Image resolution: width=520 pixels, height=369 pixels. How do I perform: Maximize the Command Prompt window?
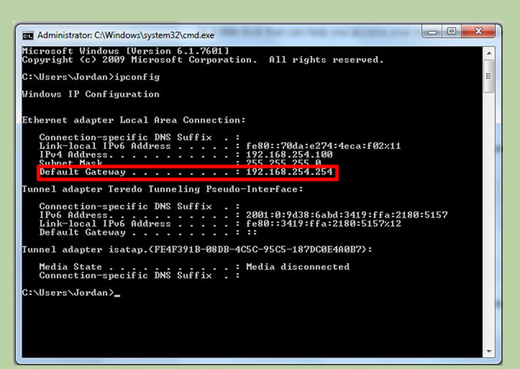(x=452, y=31)
